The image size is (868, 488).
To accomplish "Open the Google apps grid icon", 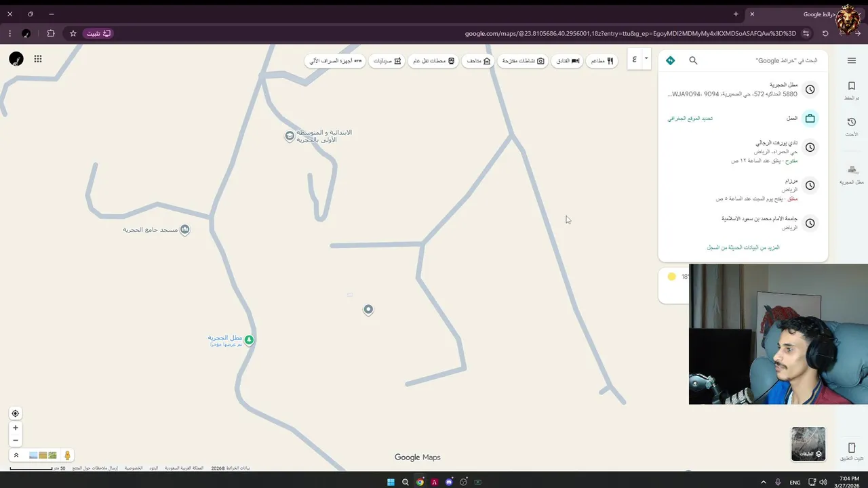I will [x=38, y=59].
